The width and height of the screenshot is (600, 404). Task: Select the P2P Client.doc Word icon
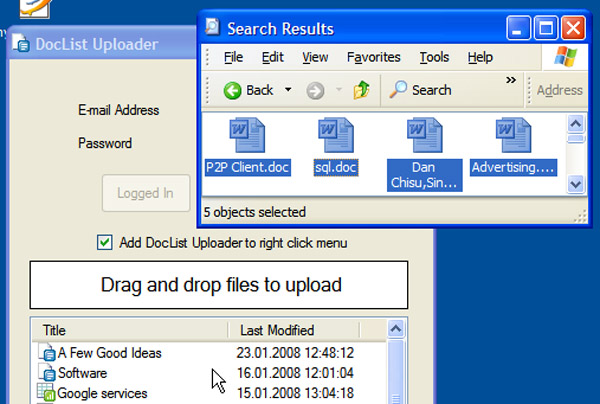click(x=247, y=135)
